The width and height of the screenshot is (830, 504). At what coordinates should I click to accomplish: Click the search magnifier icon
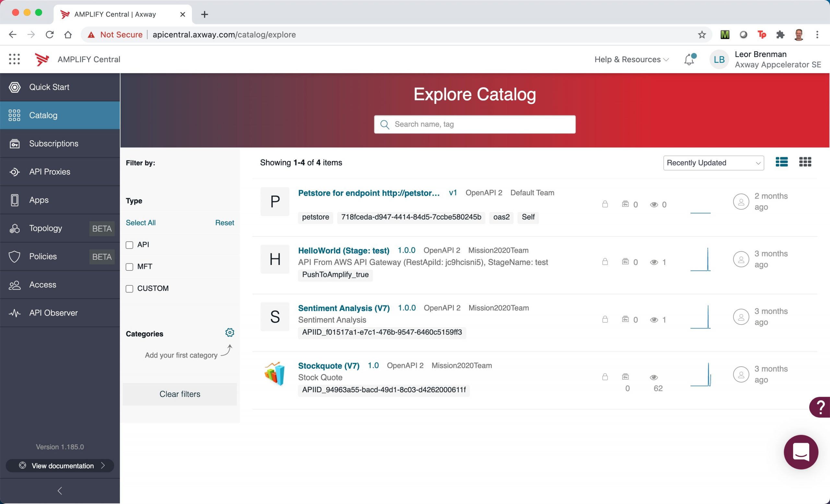click(x=385, y=124)
